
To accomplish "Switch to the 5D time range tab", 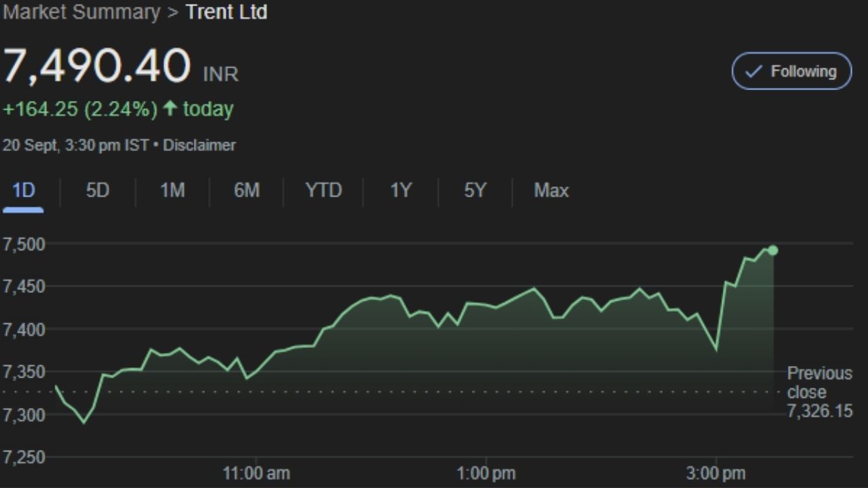I will point(98,190).
